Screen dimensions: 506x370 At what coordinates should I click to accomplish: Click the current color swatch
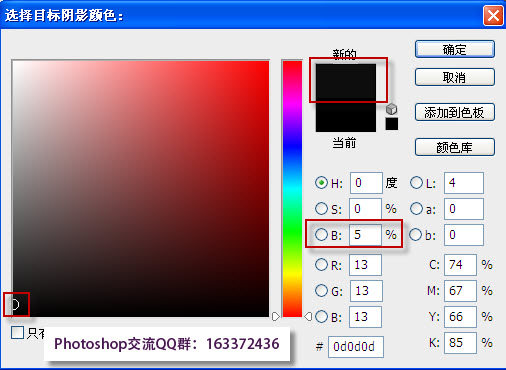346,116
